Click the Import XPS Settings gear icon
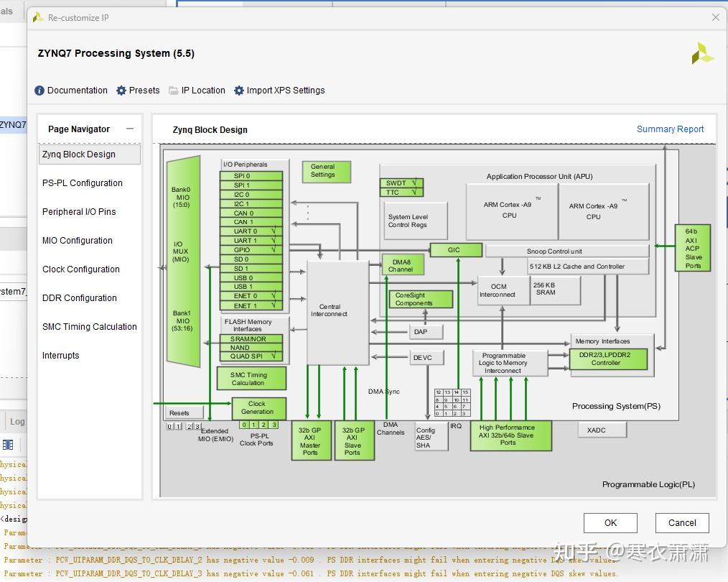The width and height of the screenshot is (728, 582). (238, 91)
